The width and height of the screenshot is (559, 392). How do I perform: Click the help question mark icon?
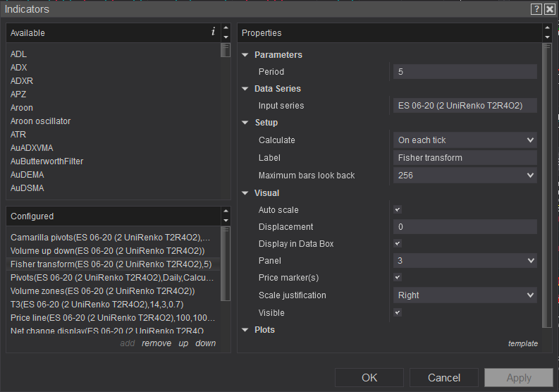[536, 8]
